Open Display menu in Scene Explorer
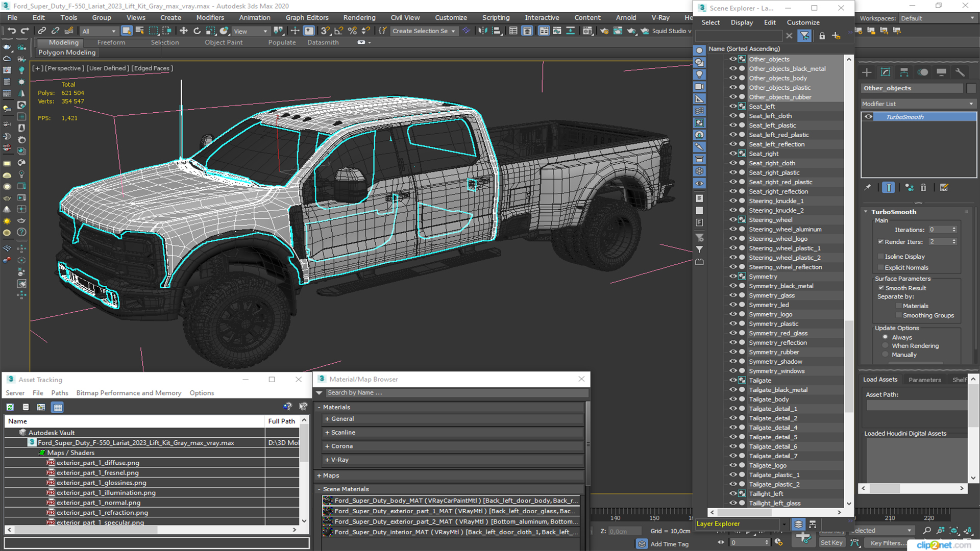Image resolution: width=980 pixels, height=551 pixels. [x=742, y=22]
